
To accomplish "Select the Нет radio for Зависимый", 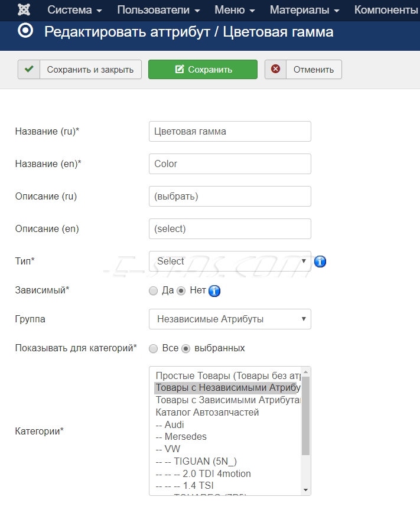I will point(181,291).
